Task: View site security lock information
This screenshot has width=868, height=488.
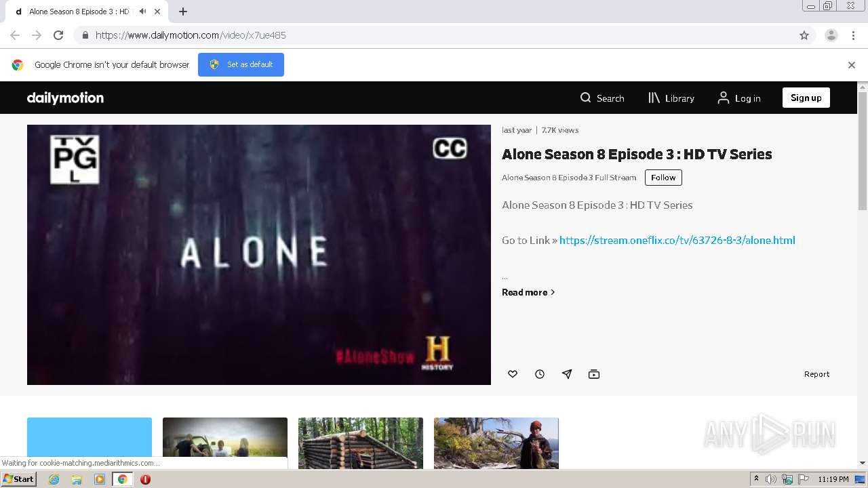Action: [85, 35]
